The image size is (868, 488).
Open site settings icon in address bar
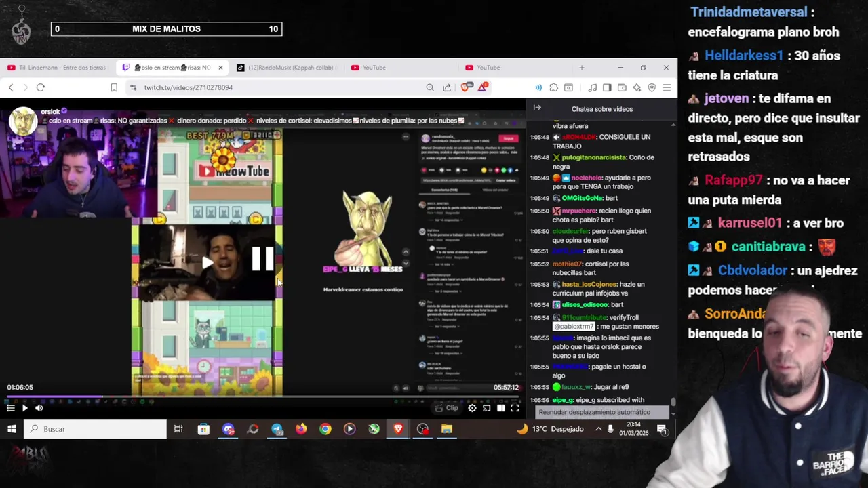point(134,87)
